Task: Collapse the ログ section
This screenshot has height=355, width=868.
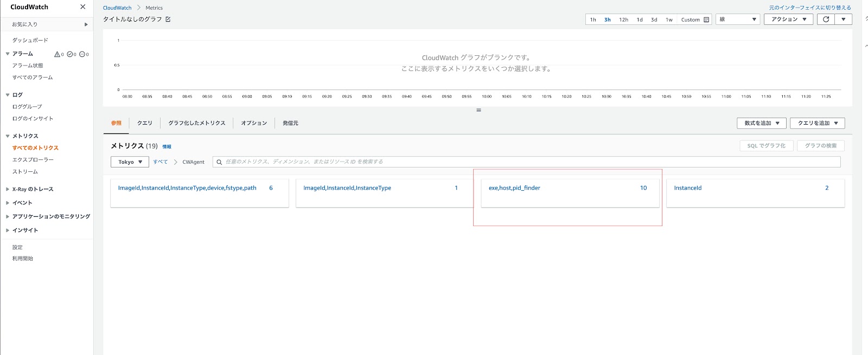Action: coord(8,95)
